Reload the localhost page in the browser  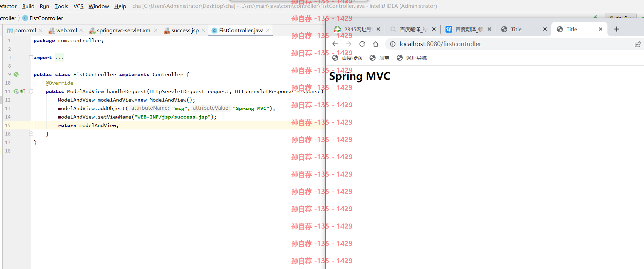click(362, 44)
